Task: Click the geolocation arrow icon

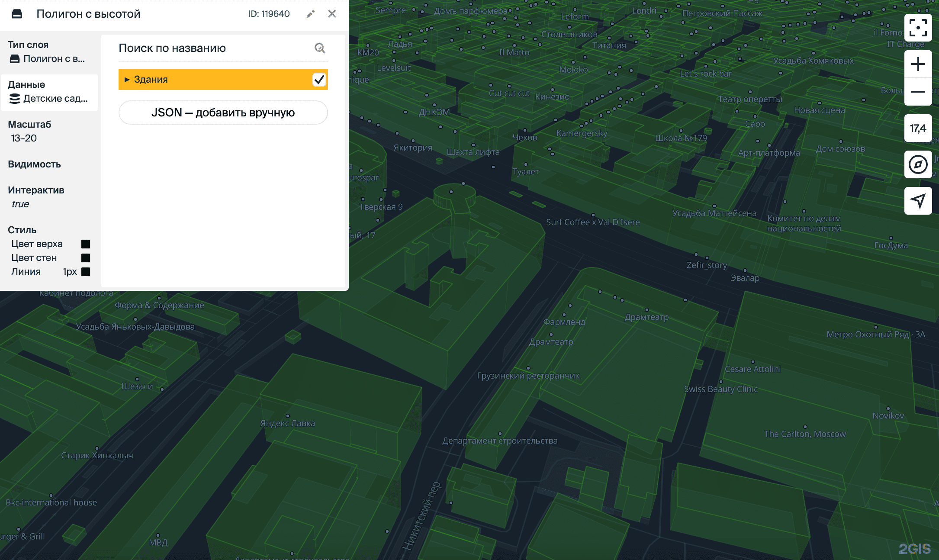Action: (x=918, y=200)
